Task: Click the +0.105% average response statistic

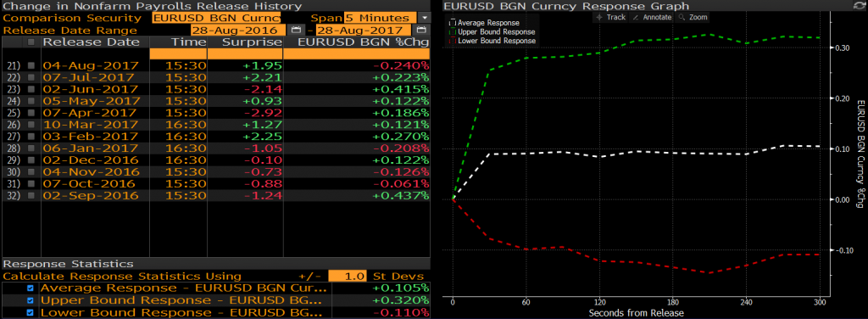Action: click(401, 288)
